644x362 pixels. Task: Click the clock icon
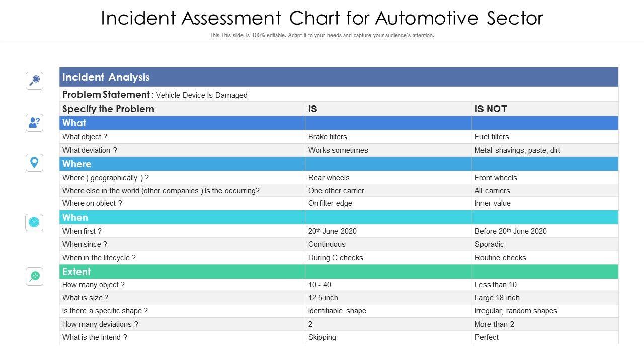[x=34, y=222]
